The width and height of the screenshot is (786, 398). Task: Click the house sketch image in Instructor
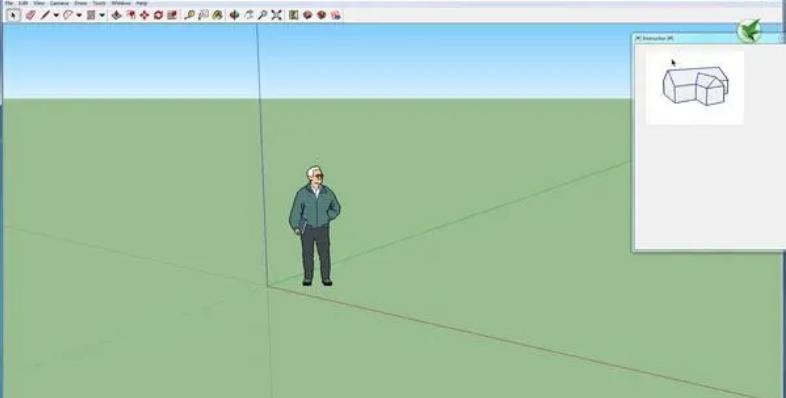pos(695,87)
